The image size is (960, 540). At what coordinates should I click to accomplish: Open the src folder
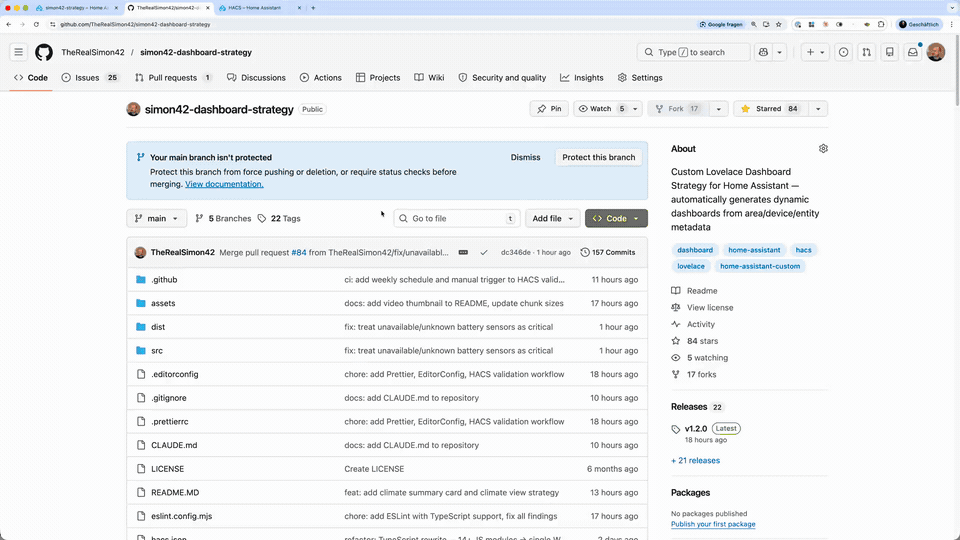pos(157,351)
